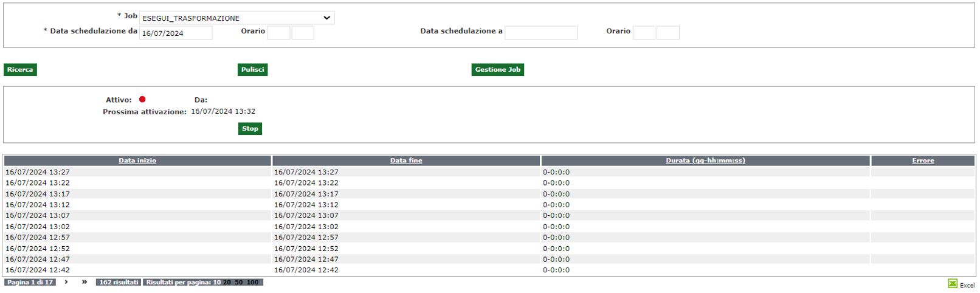Open Gestione Job
The image size is (980, 293).
(497, 70)
